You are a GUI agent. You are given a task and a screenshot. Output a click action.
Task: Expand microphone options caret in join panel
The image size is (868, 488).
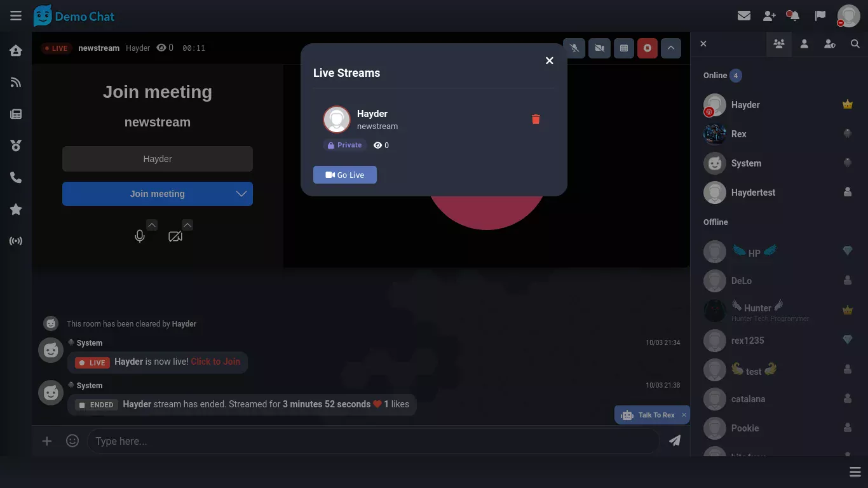point(151,225)
